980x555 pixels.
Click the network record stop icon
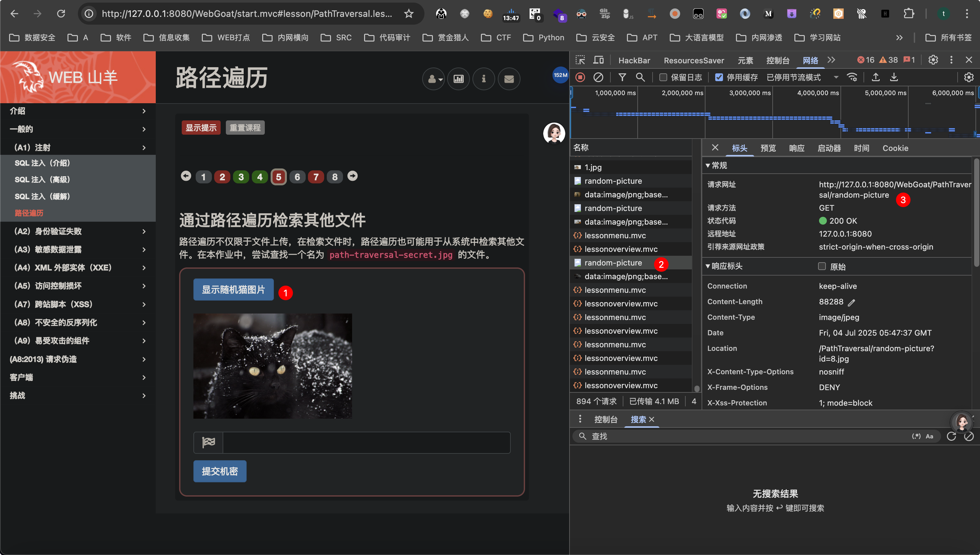(580, 77)
